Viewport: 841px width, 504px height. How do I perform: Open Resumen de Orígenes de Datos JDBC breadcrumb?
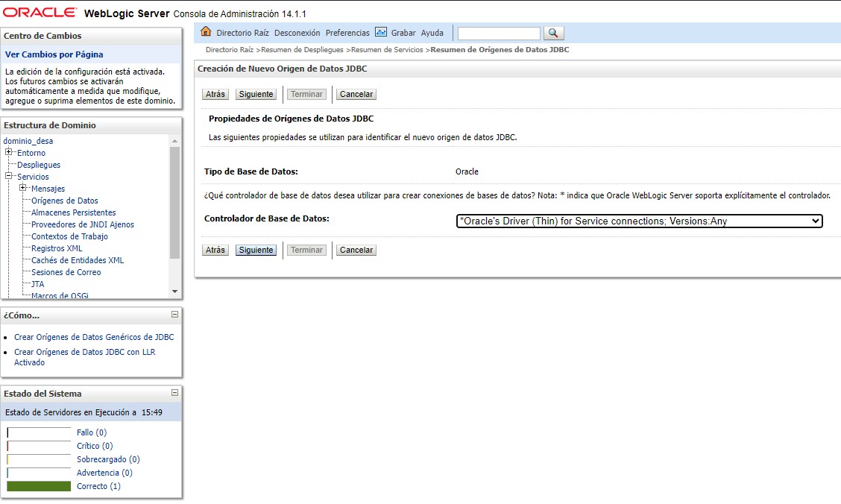500,49
